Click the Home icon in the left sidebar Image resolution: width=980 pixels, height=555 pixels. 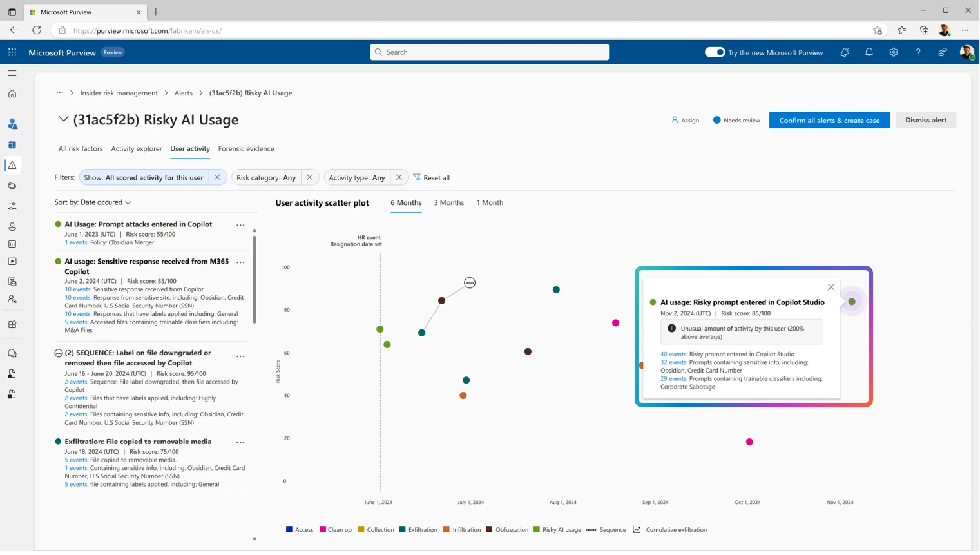coord(12,93)
